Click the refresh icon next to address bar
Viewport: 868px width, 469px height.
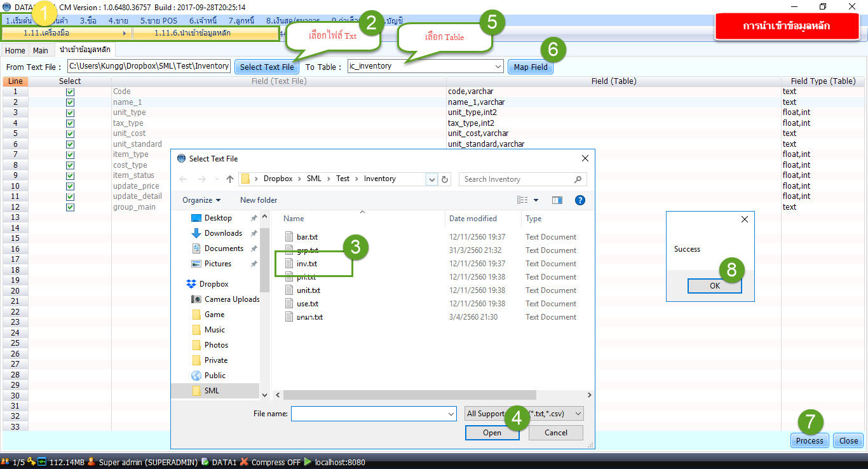click(445, 179)
